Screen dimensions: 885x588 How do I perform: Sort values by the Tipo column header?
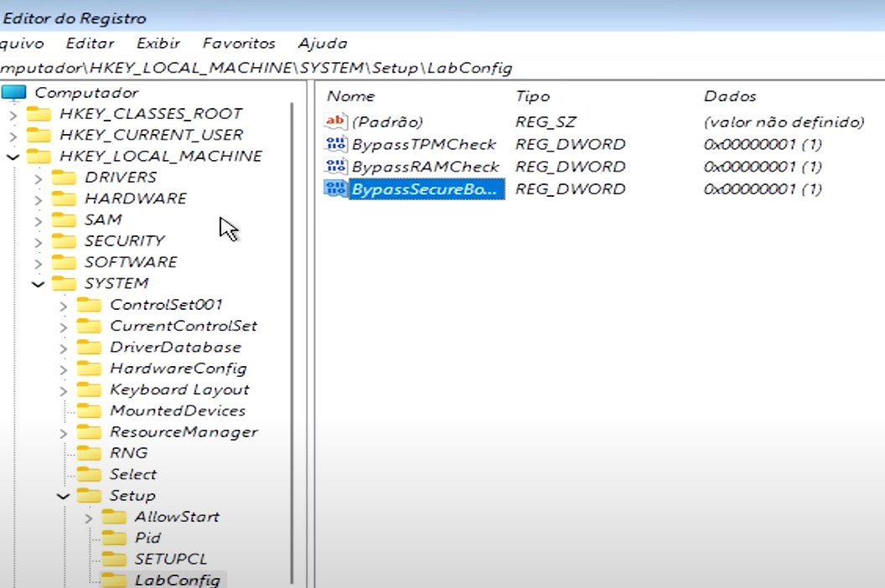coord(532,96)
